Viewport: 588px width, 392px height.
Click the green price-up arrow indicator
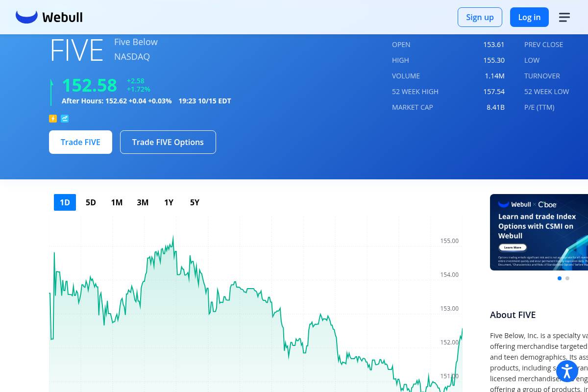(x=51, y=92)
